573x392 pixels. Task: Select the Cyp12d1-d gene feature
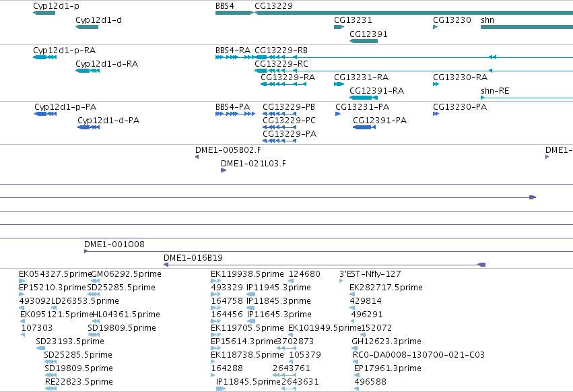[x=87, y=27]
